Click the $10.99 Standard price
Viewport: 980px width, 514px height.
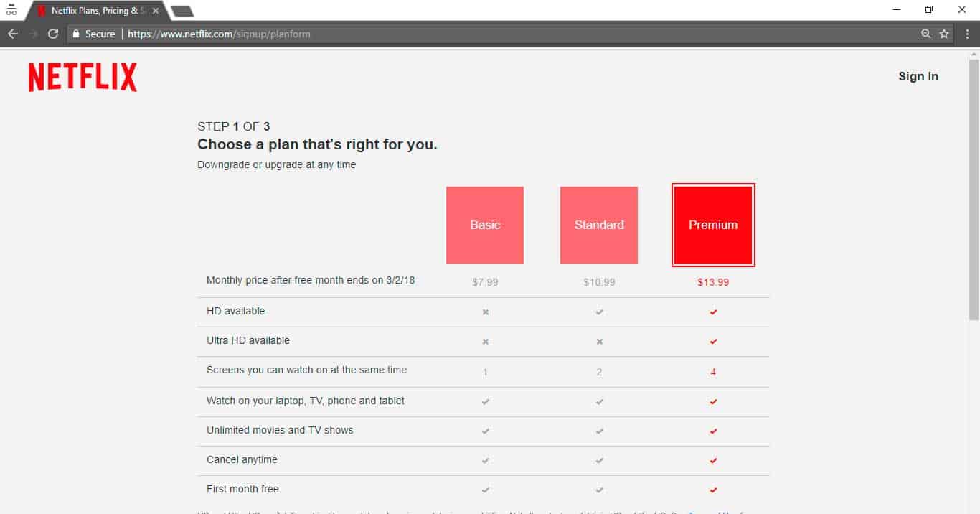pyautogui.click(x=599, y=282)
